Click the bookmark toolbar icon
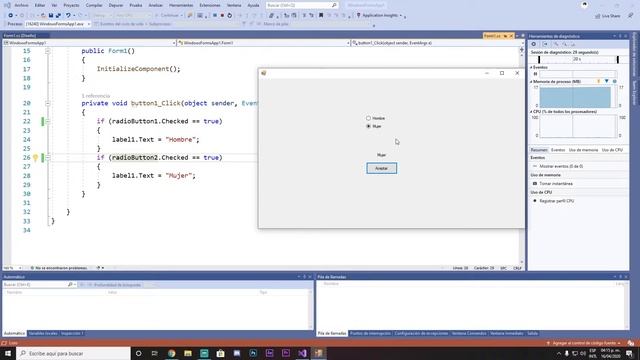The height and width of the screenshot is (360, 640). [x=321, y=16]
